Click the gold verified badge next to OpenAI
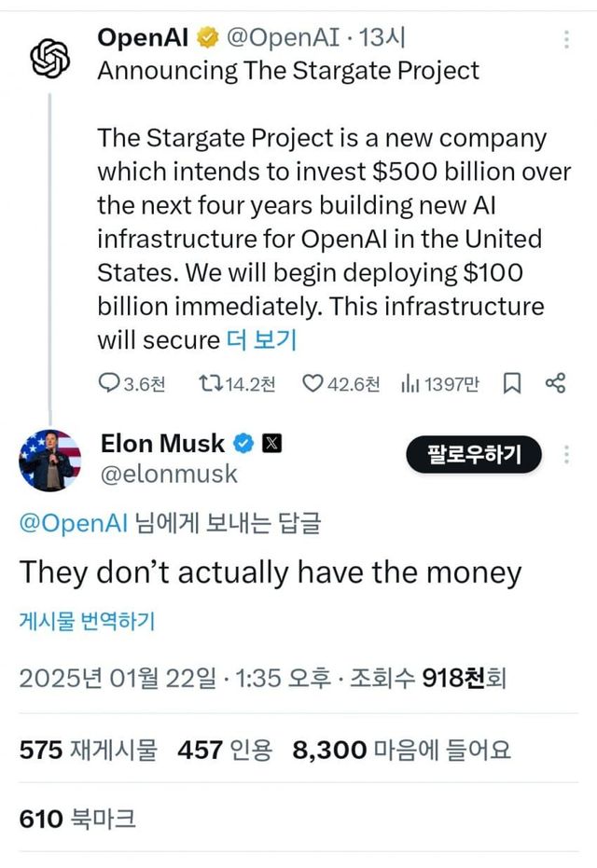 (208, 38)
